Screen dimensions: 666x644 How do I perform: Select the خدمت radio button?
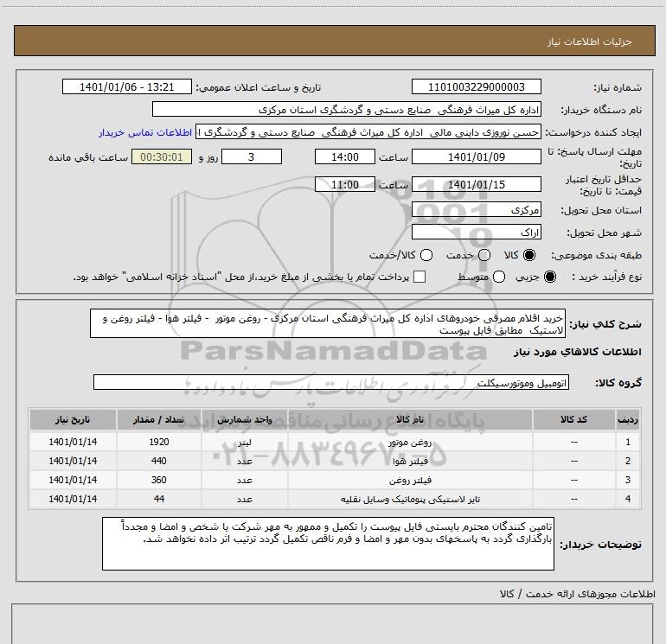click(484, 255)
